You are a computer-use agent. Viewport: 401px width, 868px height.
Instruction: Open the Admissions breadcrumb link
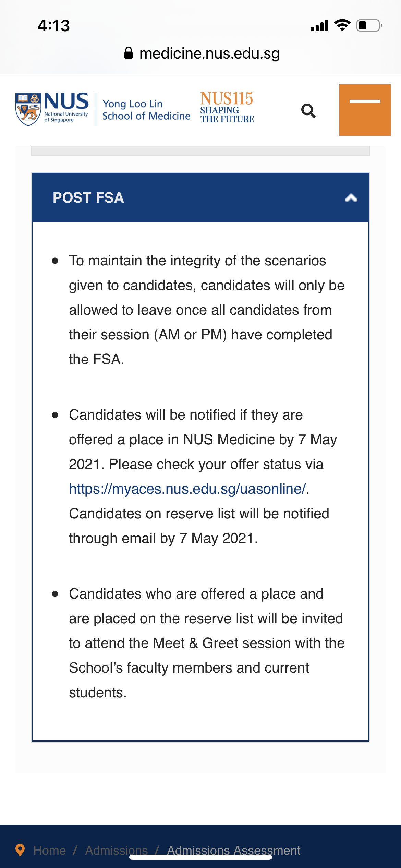tap(116, 850)
